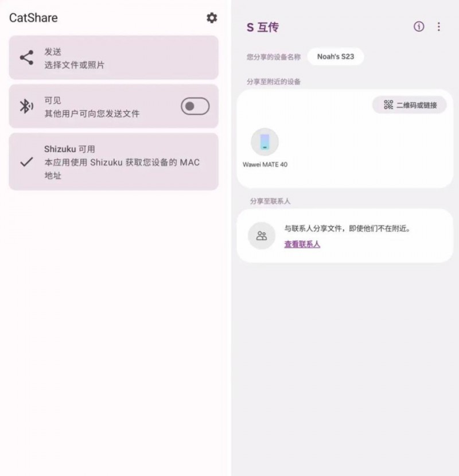Click the Wawei MATE 40 label

[x=265, y=165]
